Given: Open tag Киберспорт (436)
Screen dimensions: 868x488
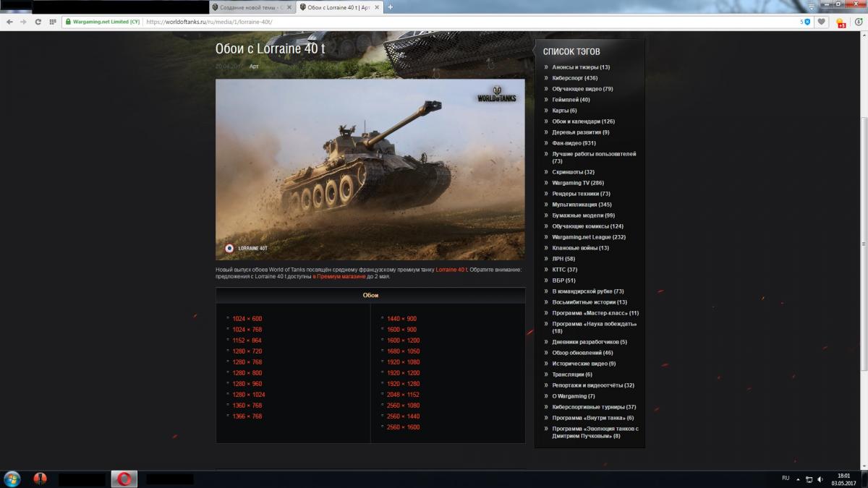Looking at the screenshot, I should click(574, 78).
